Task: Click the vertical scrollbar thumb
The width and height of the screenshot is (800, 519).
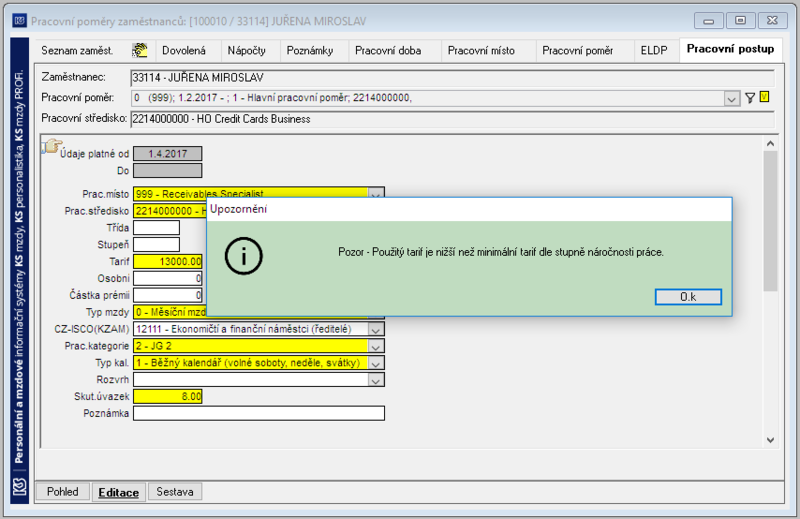Action: pos(770,221)
